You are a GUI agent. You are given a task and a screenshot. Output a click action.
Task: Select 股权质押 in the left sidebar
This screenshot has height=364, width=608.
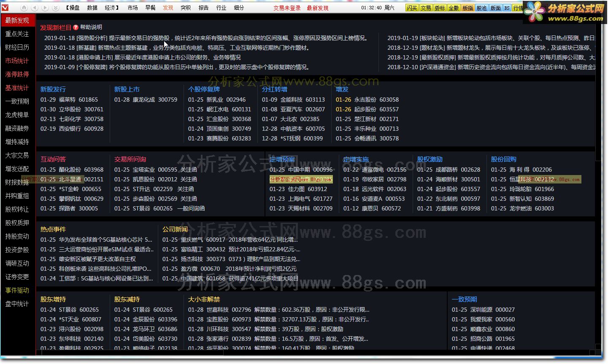17,223
